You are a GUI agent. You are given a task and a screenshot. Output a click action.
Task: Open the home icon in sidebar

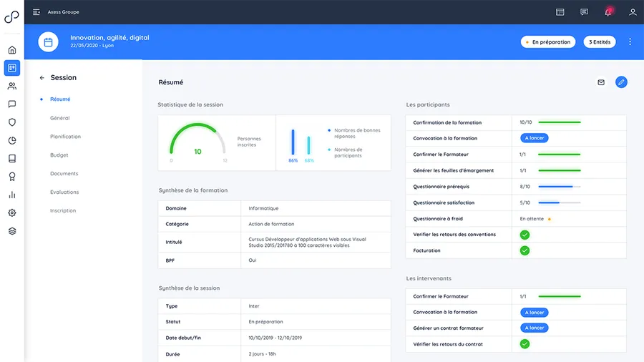pyautogui.click(x=12, y=50)
